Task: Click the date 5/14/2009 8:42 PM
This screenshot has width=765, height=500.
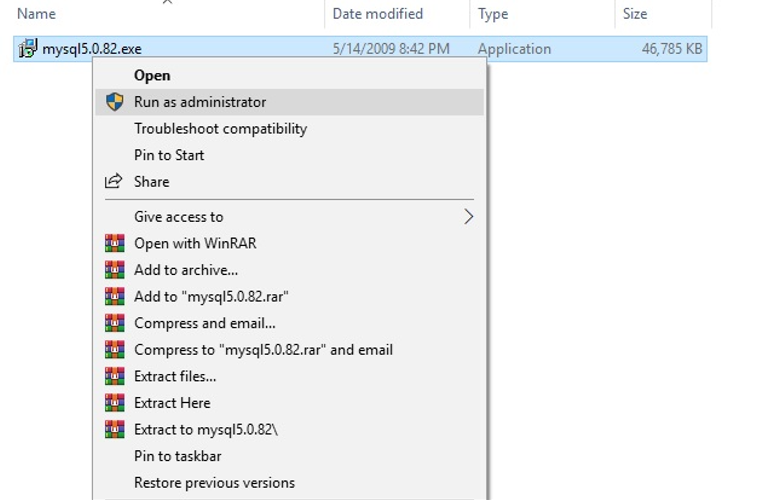Action: tap(391, 49)
